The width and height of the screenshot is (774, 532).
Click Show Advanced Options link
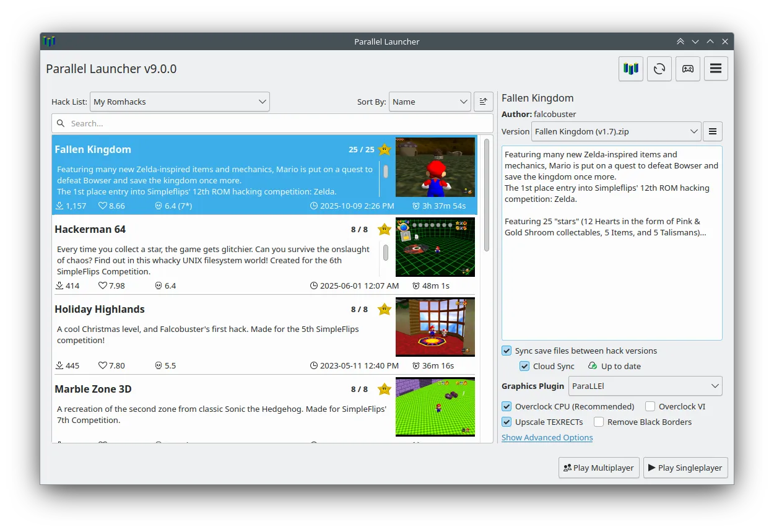tap(547, 437)
